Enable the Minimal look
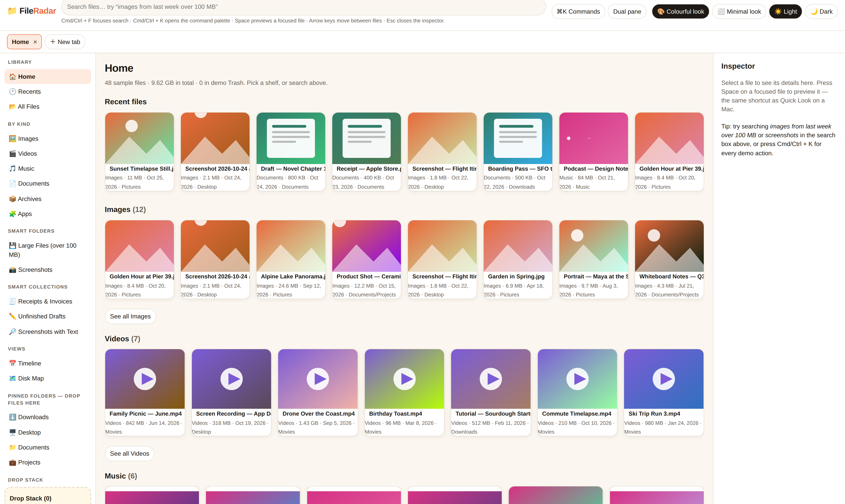 click(x=739, y=12)
